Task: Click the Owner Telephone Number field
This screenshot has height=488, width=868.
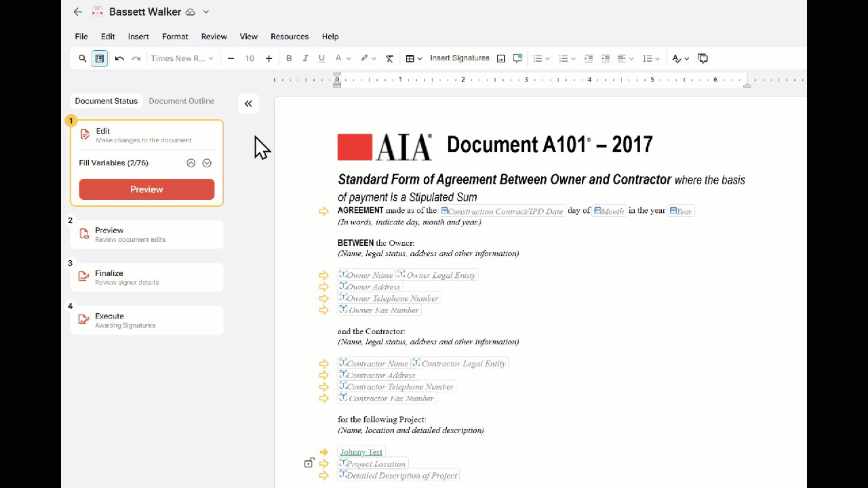Action: click(389, 298)
